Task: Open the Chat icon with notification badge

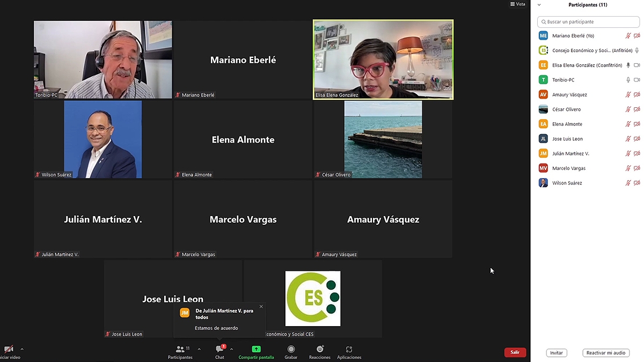Action: tap(220, 349)
